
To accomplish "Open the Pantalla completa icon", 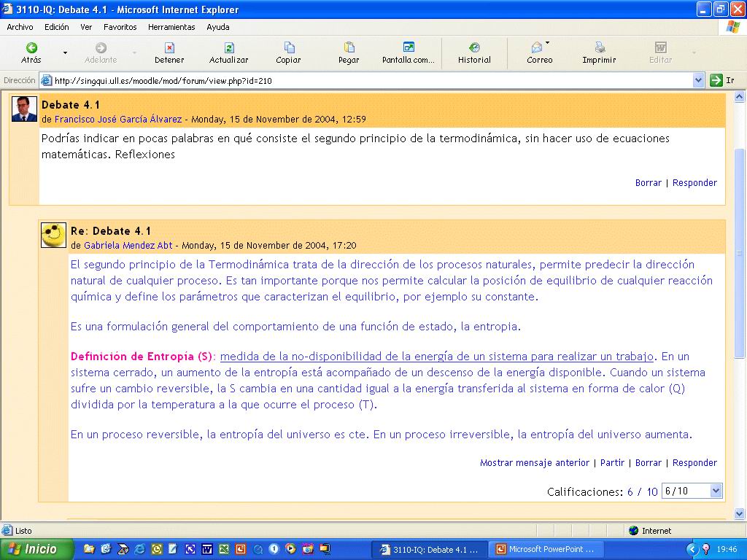I will click(409, 48).
